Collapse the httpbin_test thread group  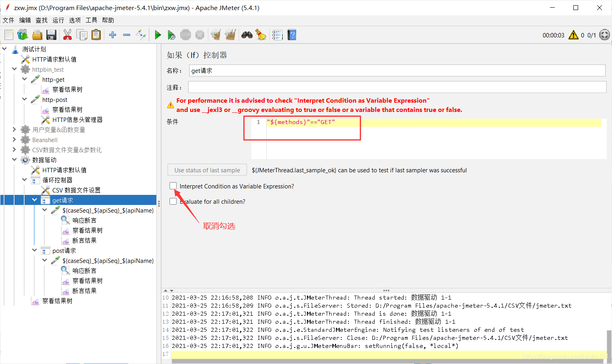pos(15,69)
